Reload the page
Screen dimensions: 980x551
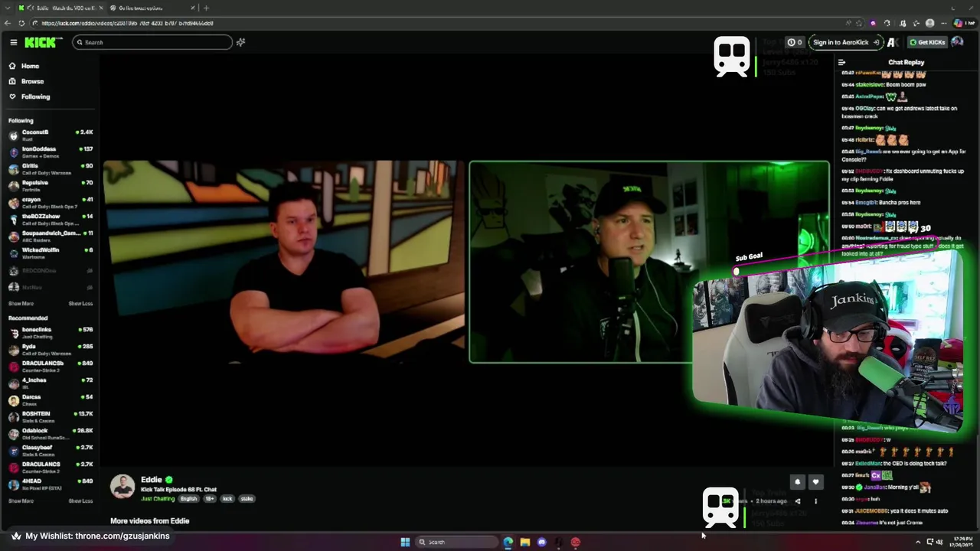point(21,23)
